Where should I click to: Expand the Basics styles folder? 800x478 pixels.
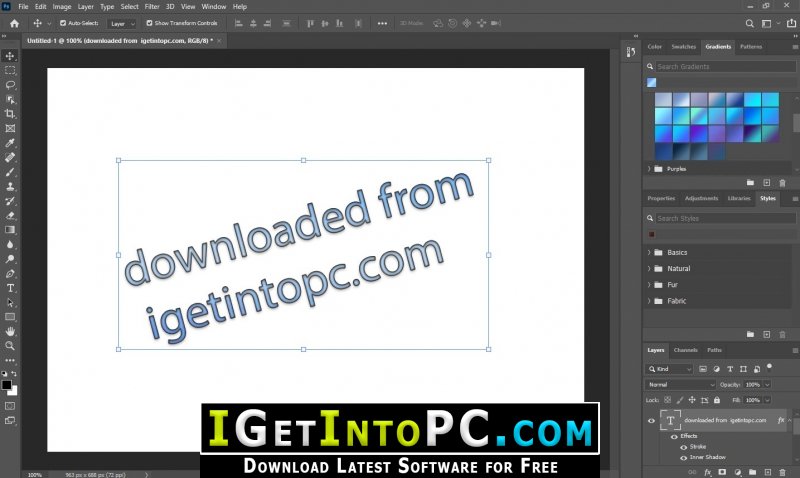click(x=649, y=253)
